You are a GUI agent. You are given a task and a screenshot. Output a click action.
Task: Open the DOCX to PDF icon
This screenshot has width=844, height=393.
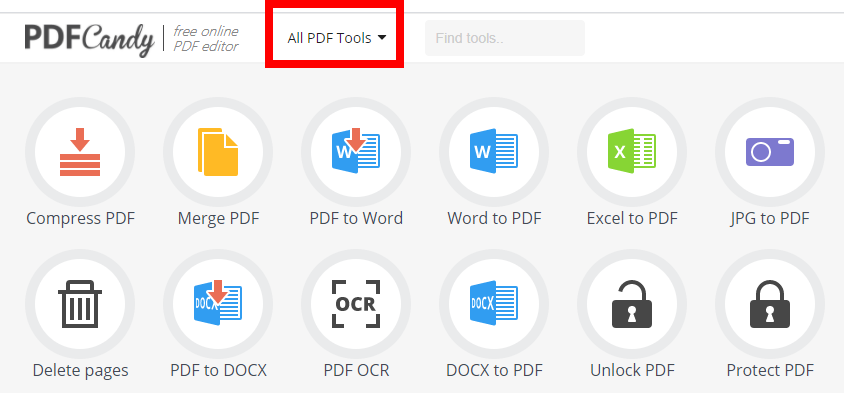(x=494, y=304)
